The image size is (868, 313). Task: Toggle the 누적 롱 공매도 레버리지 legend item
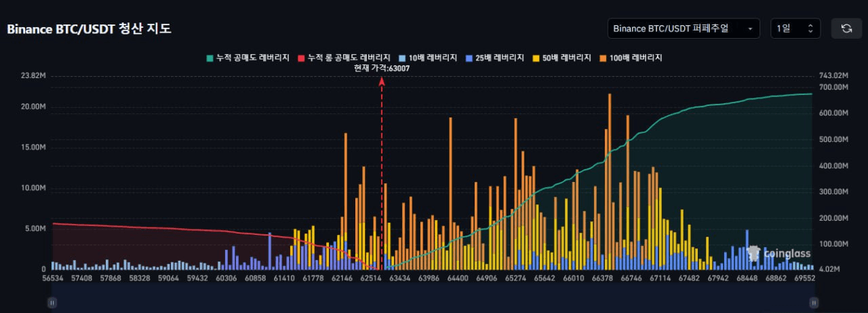point(344,58)
